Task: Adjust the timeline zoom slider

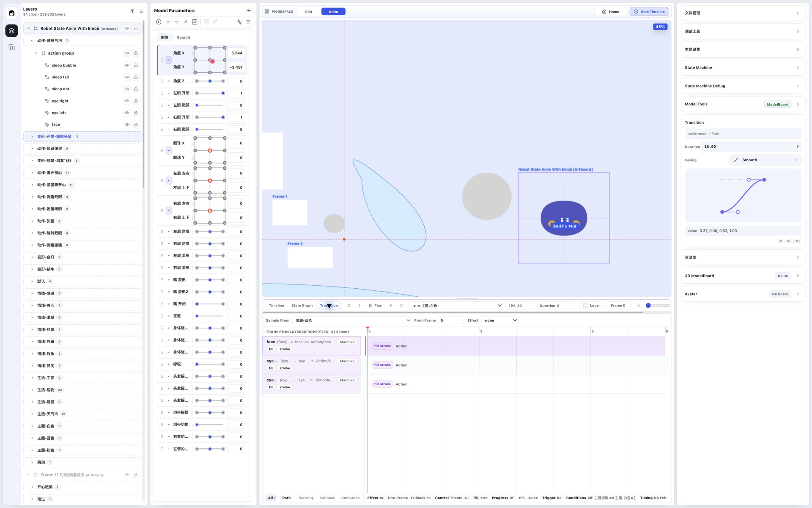Action: (658, 306)
